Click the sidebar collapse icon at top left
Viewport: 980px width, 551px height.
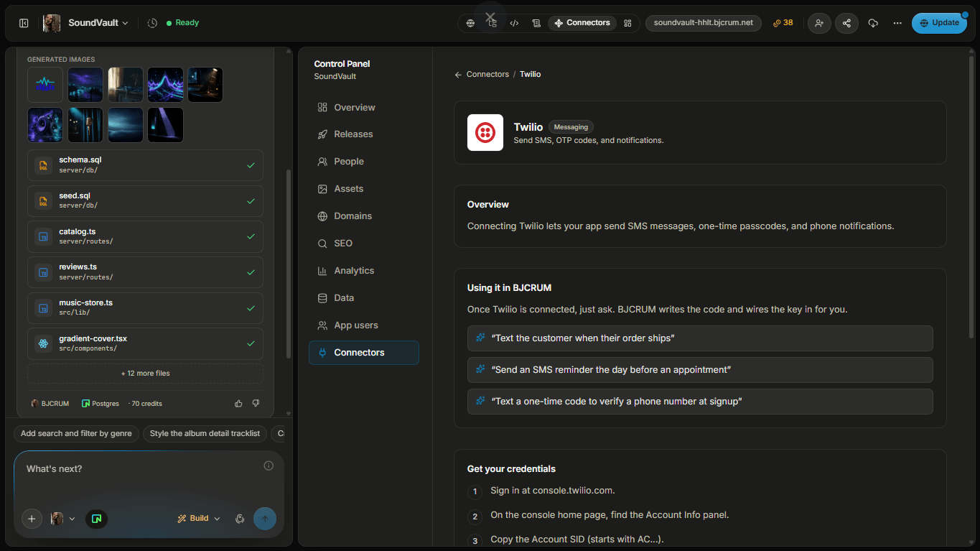click(24, 23)
